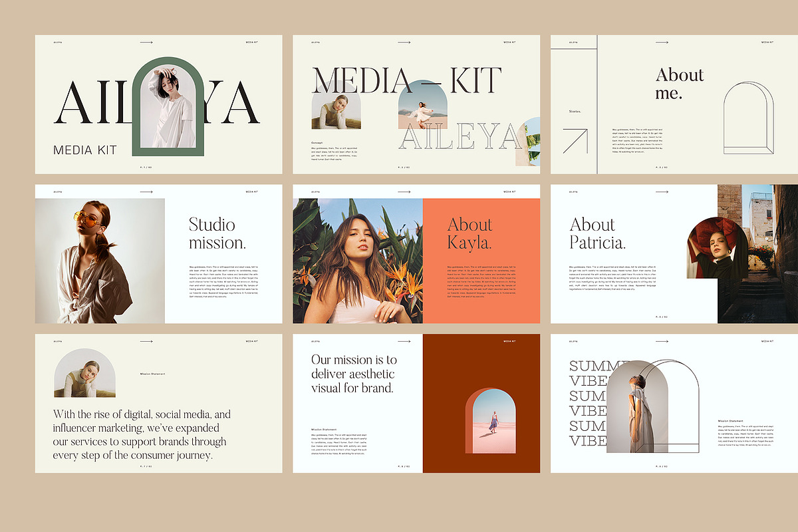Click the Concept label
798x532 pixels.
[317, 143]
